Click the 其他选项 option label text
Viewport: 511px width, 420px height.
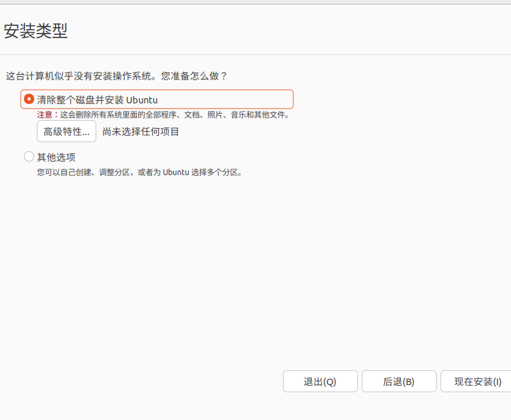(56, 157)
